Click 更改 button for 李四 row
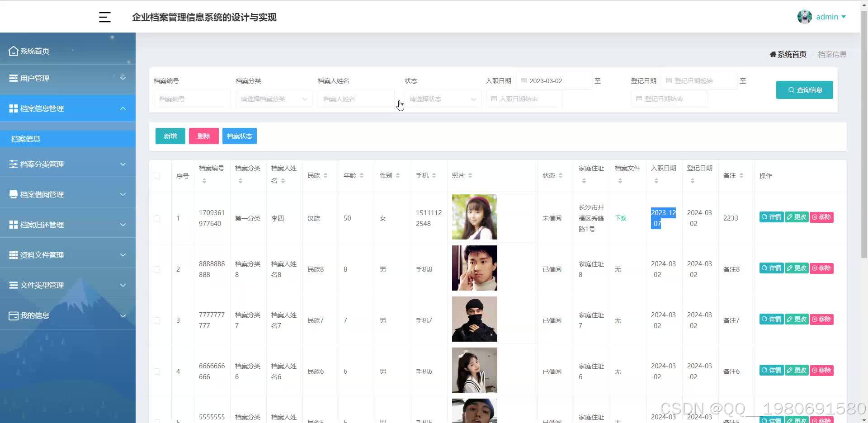 tap(797, 217)
